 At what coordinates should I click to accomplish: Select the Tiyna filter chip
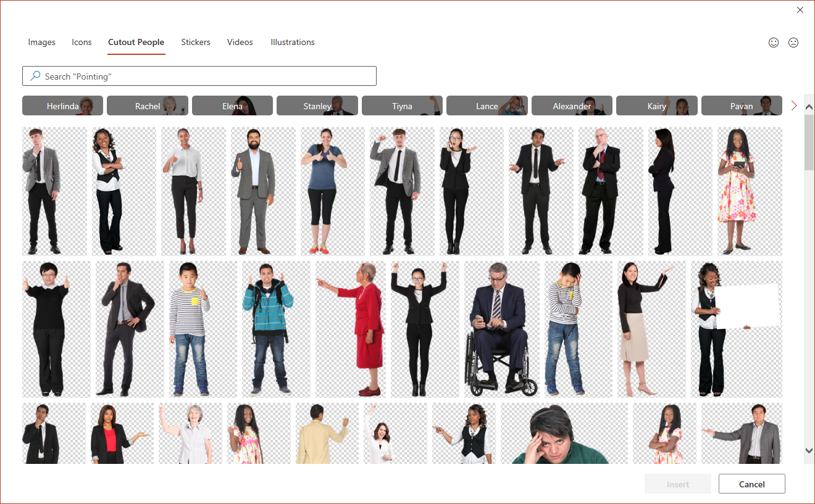click(x=402, y=105)
